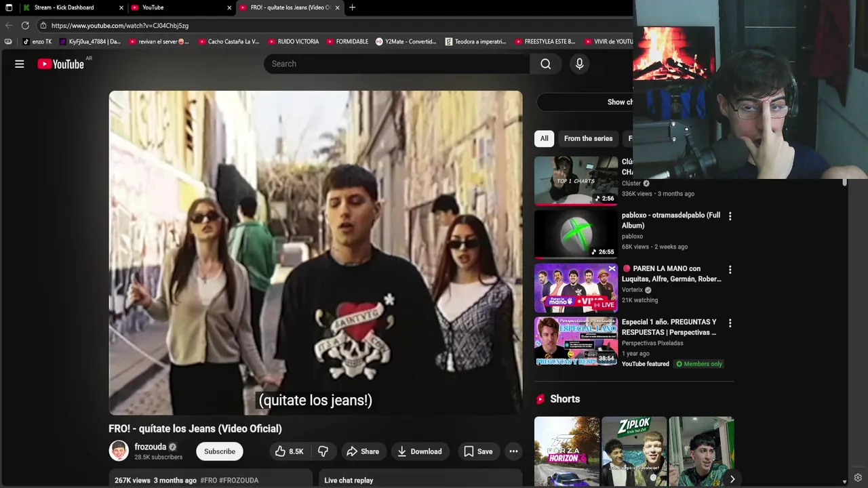This screenshot has height=488, width=868.
Task: Open options menu for PAREN LA MANO video
Action: 730,270
